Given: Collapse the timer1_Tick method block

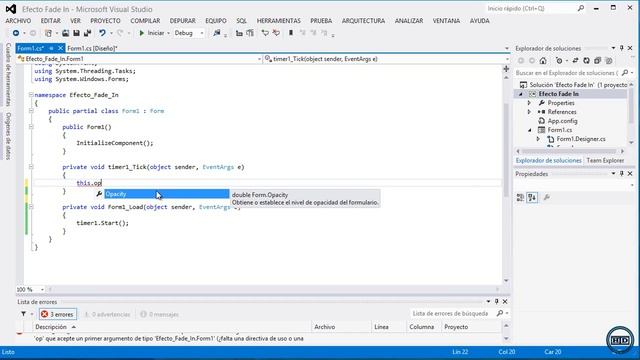Looking at the screenshot, I should point(31,167).
